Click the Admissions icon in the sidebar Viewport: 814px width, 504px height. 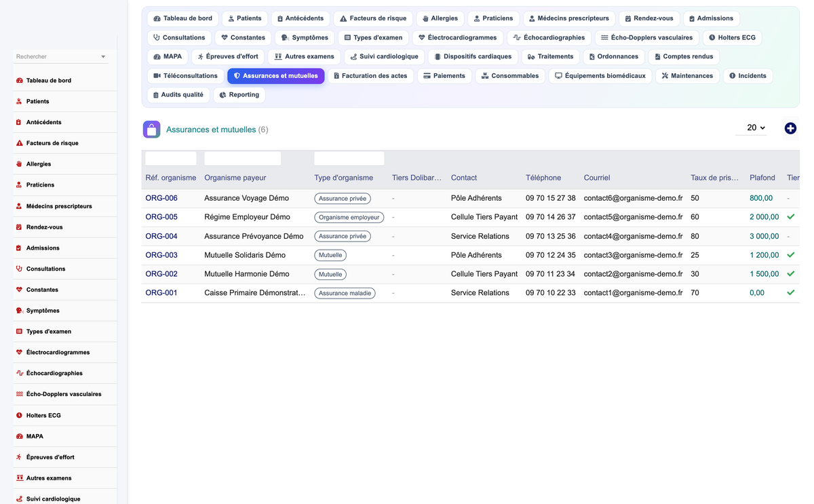click(x=19, y=248)
